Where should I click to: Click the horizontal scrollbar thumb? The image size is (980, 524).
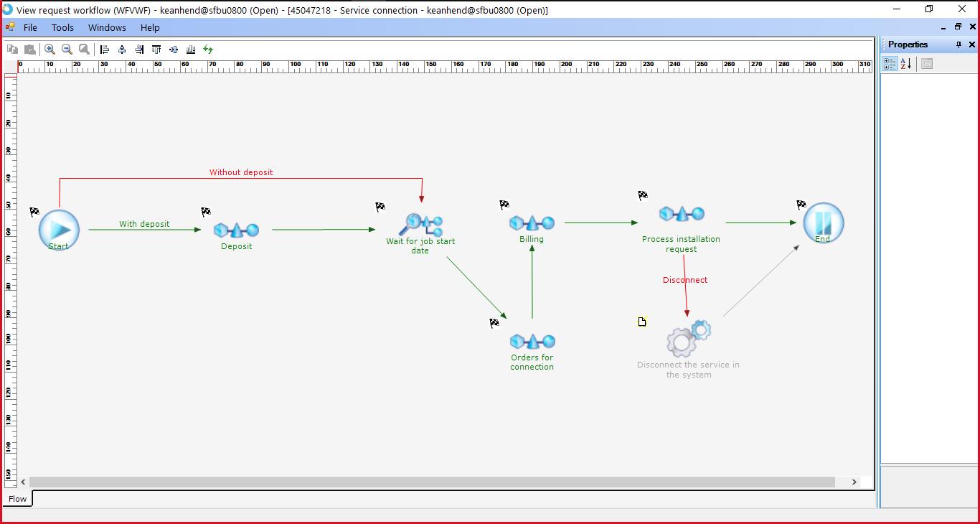coord(432,482)
